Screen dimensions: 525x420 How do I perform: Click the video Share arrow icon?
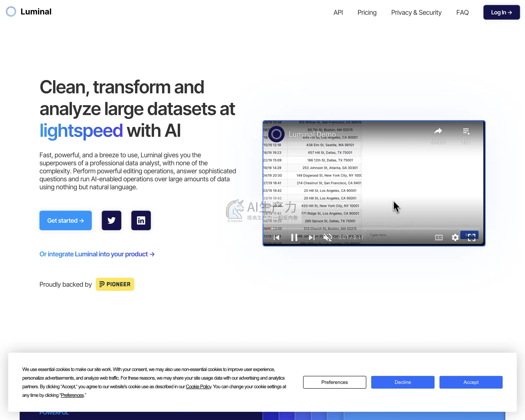click(x=438, y=131)
